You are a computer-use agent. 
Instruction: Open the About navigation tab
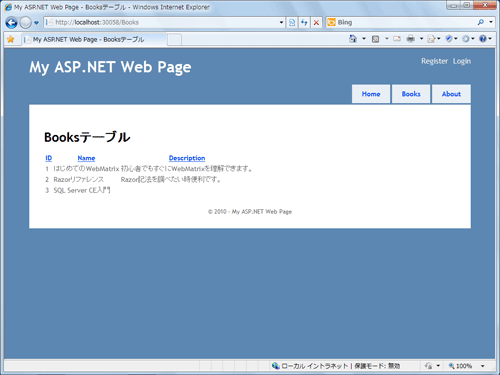coord(451,94)
